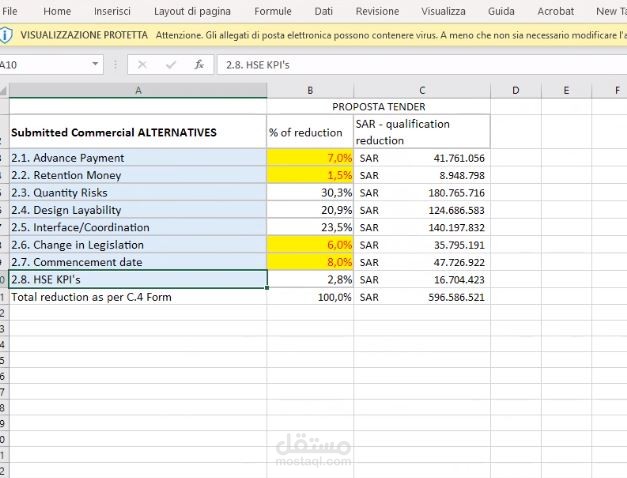The image size is (627, 478).
Task: Select the 180.765.716 amount cell
Action: tap(422, 192)
